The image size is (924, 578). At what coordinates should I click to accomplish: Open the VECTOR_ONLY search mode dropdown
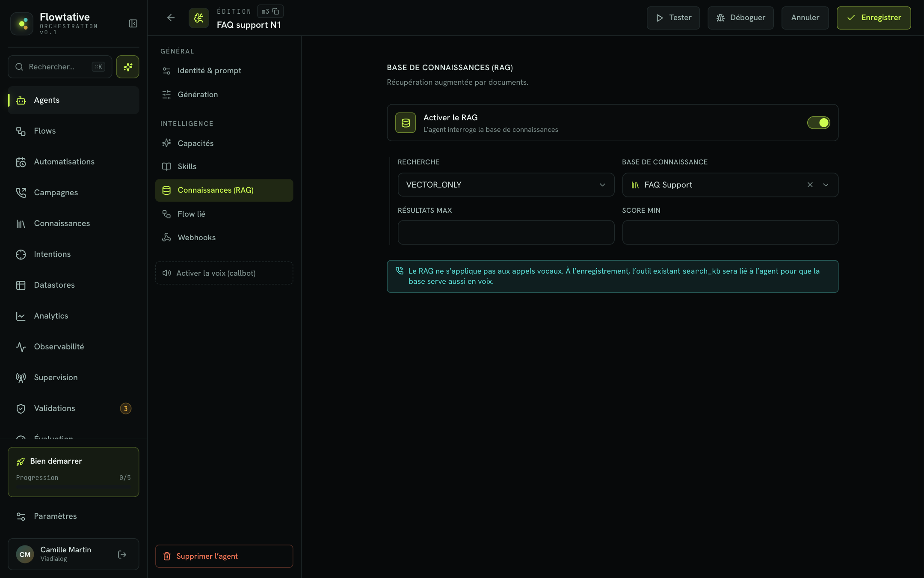click(x=506, y=185)
